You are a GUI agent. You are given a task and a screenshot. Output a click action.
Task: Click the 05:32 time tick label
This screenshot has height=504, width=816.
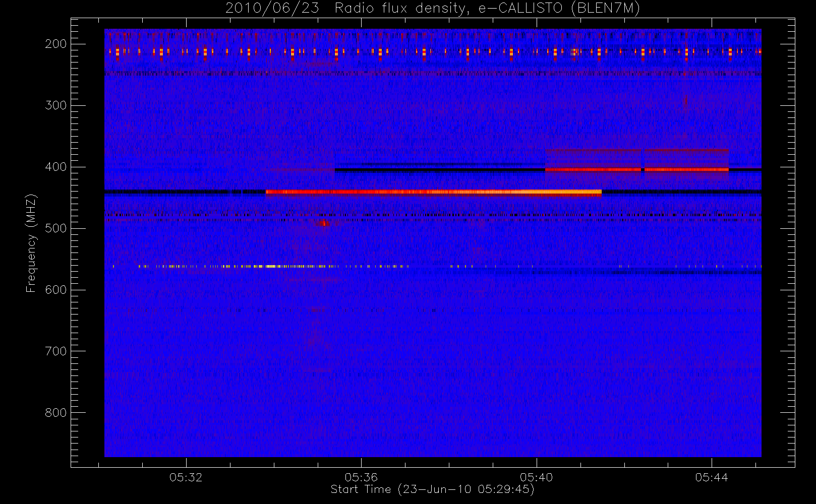(x=186, y=477)
